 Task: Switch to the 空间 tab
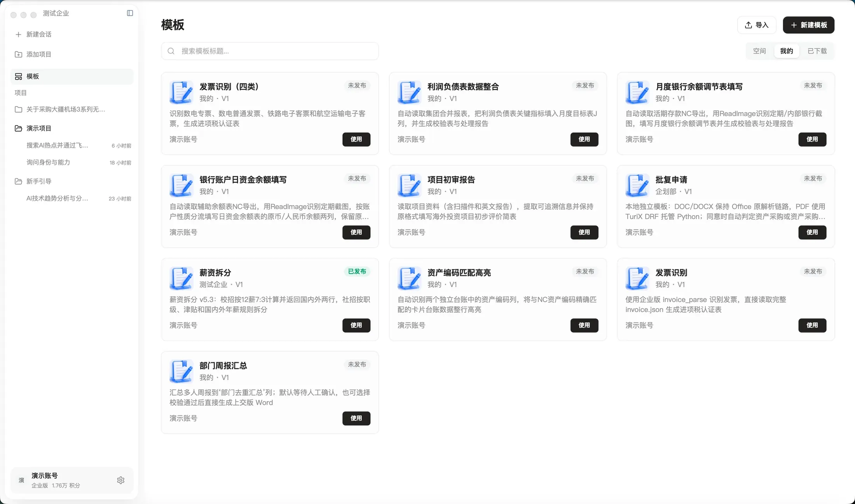tap(759, 51)
